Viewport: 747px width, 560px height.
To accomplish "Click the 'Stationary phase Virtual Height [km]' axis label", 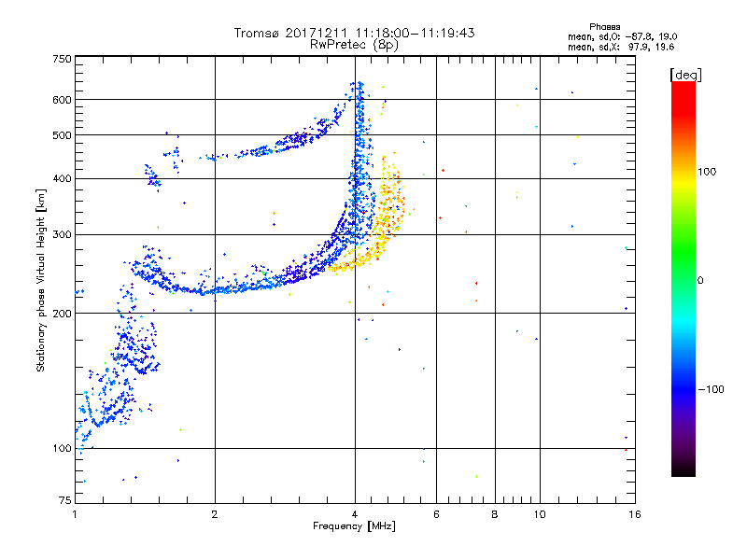I will click(40, 281).
